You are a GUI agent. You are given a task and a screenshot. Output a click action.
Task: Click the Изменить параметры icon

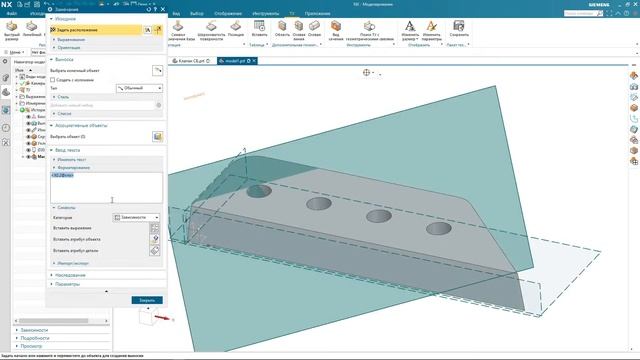tap(431, 26)
